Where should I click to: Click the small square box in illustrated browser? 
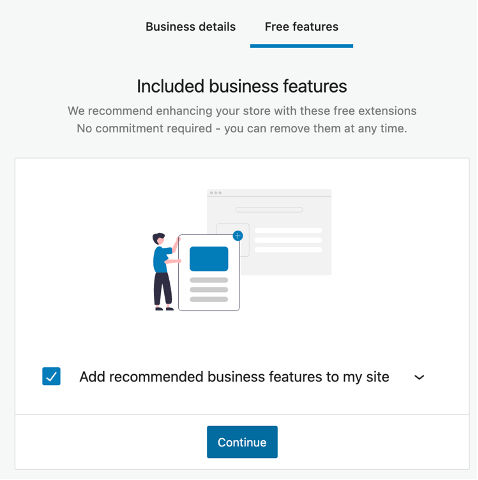(x=233, y=240)
